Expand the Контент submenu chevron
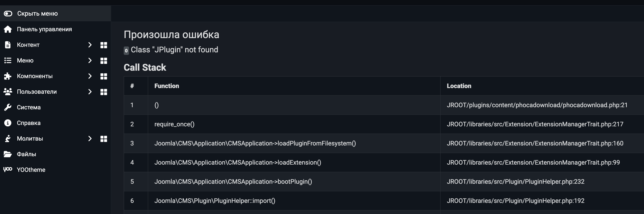This screenshot has height=214, width=644. click(90, 45)
